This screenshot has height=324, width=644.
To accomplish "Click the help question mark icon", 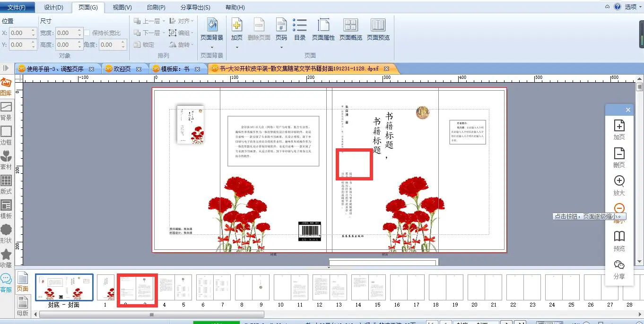I will 617,7.
